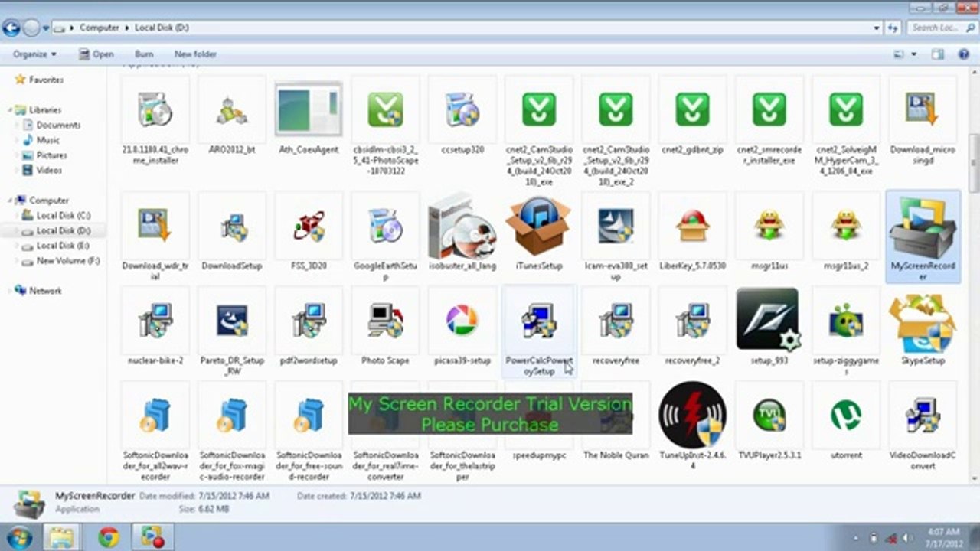
Task: Collapse the Computer tree node
Action: (10, 201)
